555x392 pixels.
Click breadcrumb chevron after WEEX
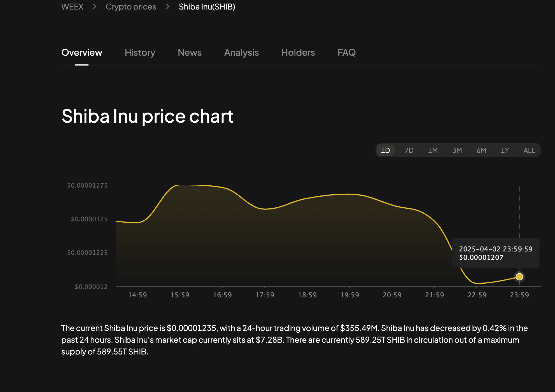[95, 6]
